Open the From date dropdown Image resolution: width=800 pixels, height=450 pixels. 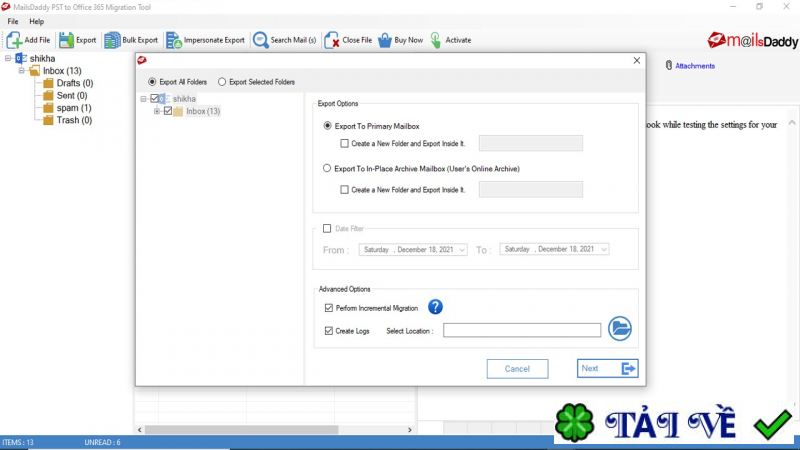tap(462, 249)
